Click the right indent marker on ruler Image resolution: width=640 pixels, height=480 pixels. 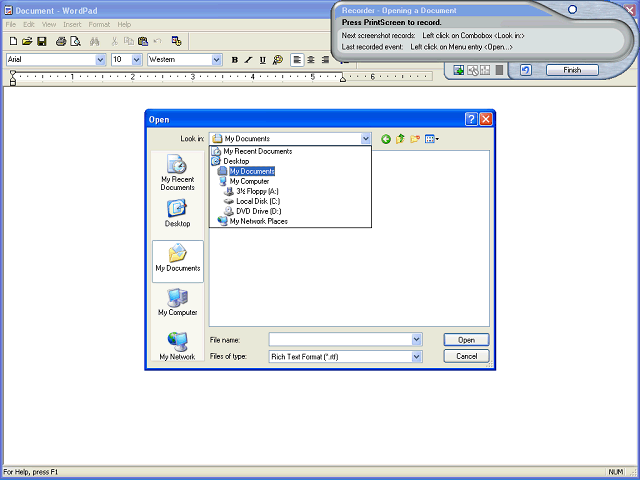point(343,79)
